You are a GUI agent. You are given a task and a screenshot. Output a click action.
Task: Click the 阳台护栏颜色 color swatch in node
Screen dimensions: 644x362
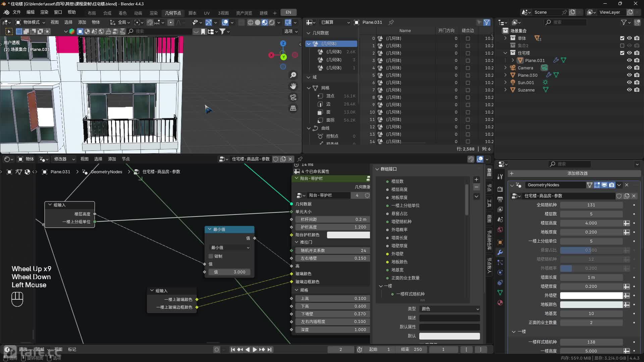(348, 235)
